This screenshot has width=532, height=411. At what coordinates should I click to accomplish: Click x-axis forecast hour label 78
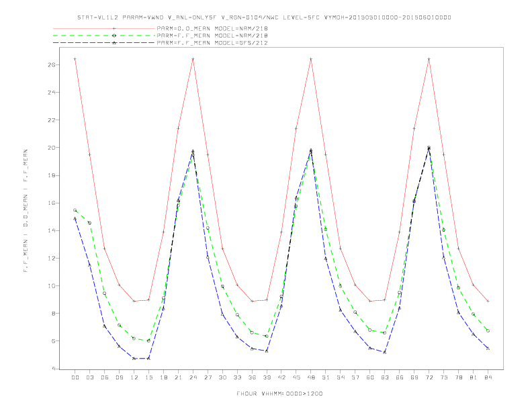pyautogui.click(x=458, y=377)
